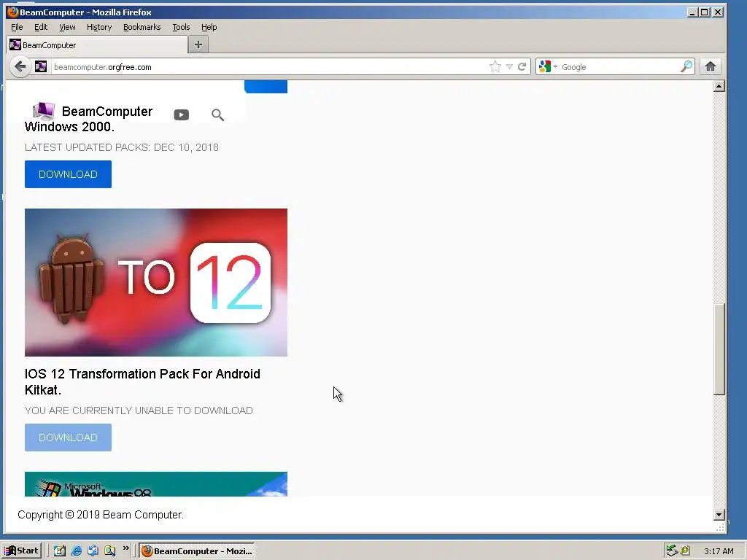Click the faded Download button under Kitkat pack
The width and height of the screenshot is (747, 560).
click(68, 437)
